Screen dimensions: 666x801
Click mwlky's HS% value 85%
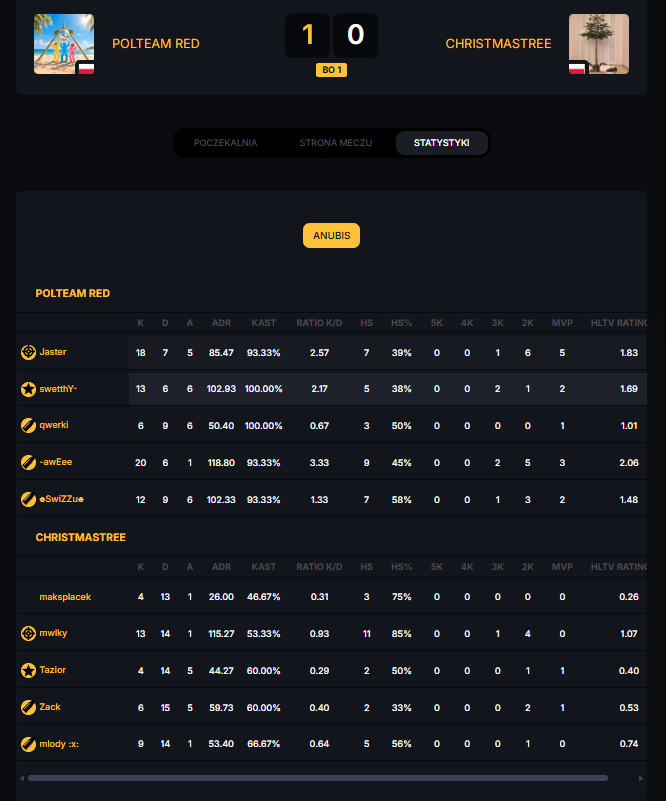tap(401, 634)
